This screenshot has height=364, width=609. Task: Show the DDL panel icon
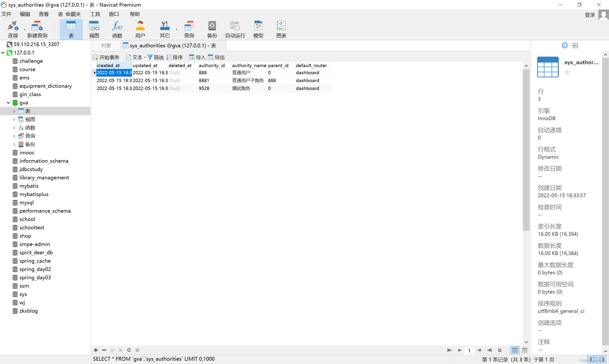click(575, 46)
